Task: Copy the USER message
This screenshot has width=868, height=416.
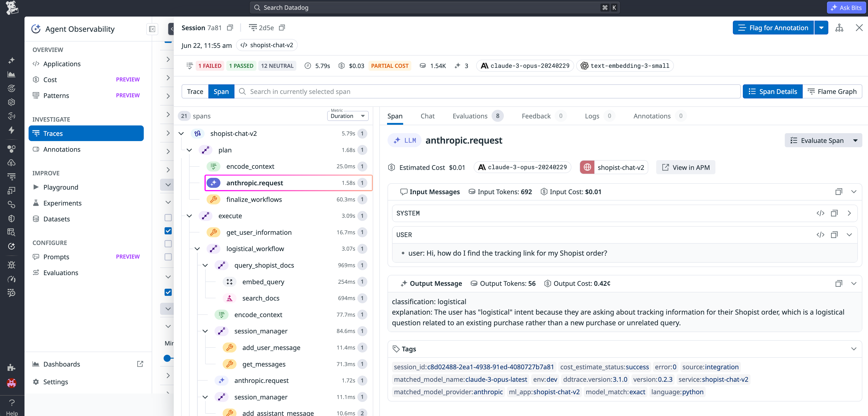Action: 834,235
